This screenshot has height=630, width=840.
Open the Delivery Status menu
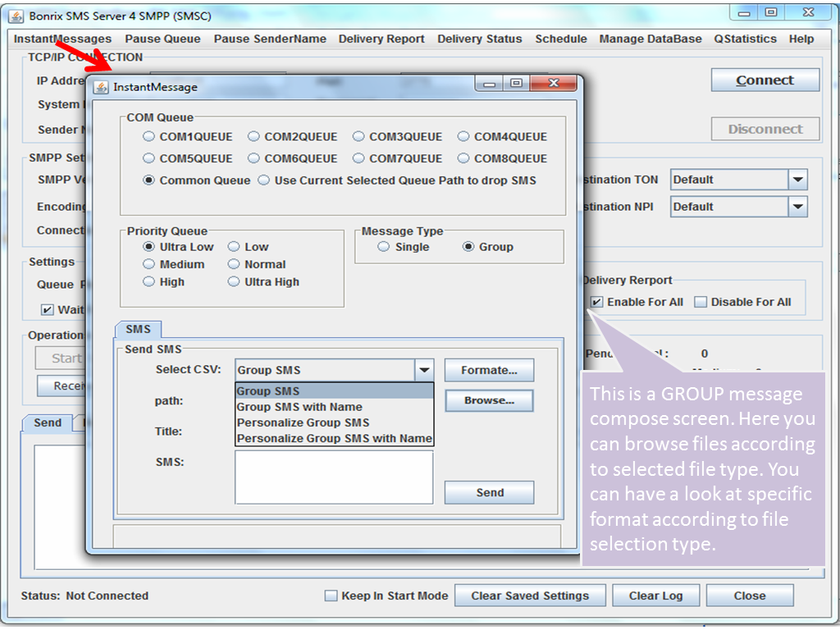479,39
